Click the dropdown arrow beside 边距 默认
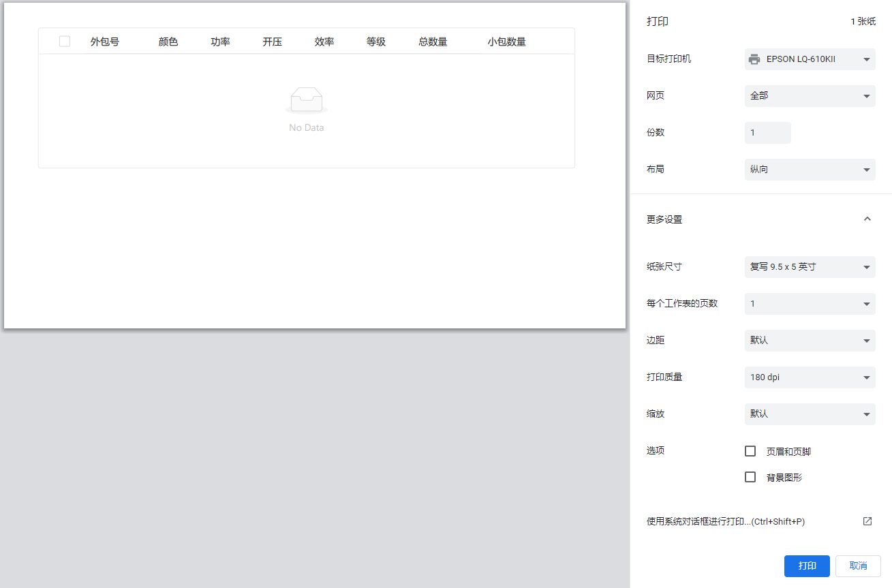The width and height of the screenshot is (892, 588). (866, 340)
